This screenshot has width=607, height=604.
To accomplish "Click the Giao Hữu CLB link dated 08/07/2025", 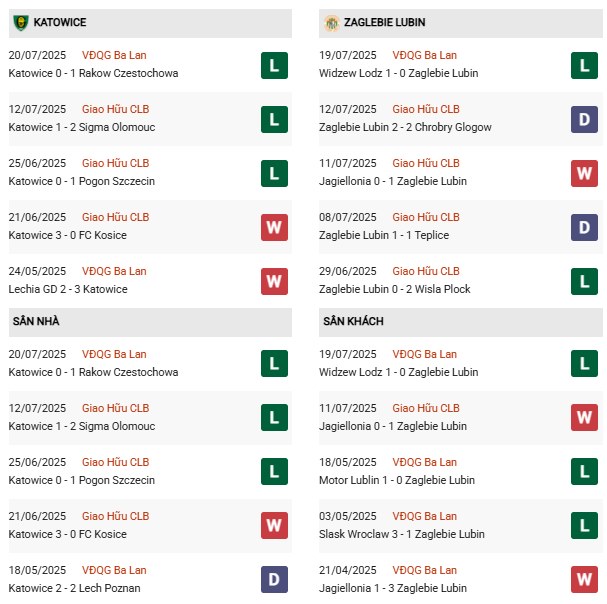I will (x=426, y=217).
